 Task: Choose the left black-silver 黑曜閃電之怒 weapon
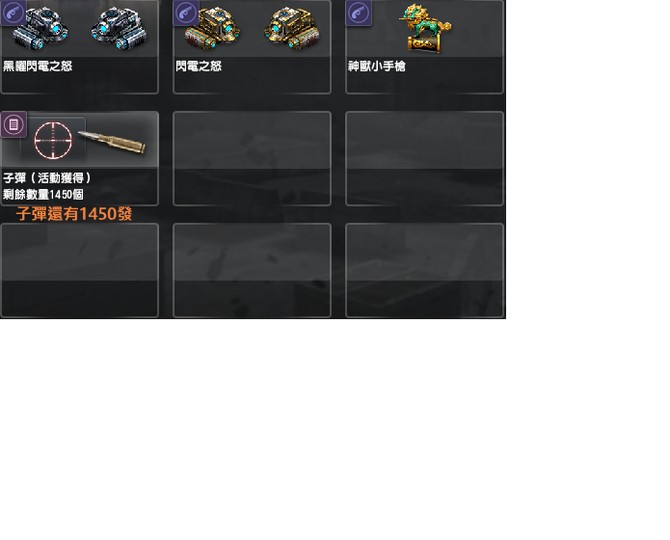point(41,28)
